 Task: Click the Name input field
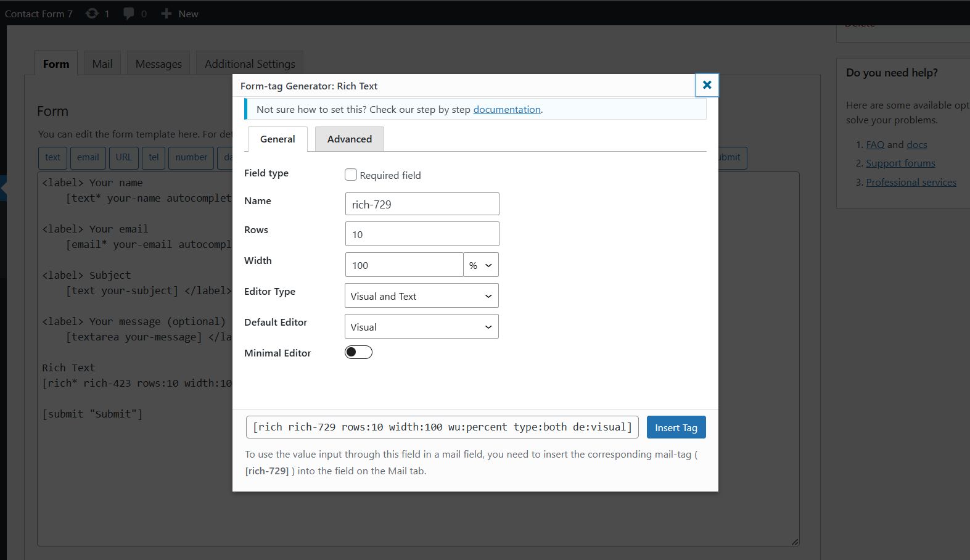pos(422,204)
